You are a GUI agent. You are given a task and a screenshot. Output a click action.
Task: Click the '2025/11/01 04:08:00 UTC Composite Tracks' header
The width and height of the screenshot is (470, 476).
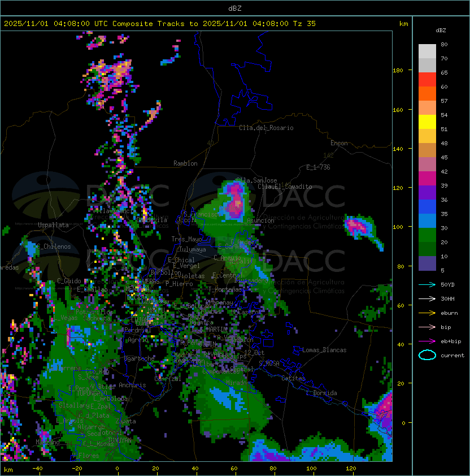point(94,24)
